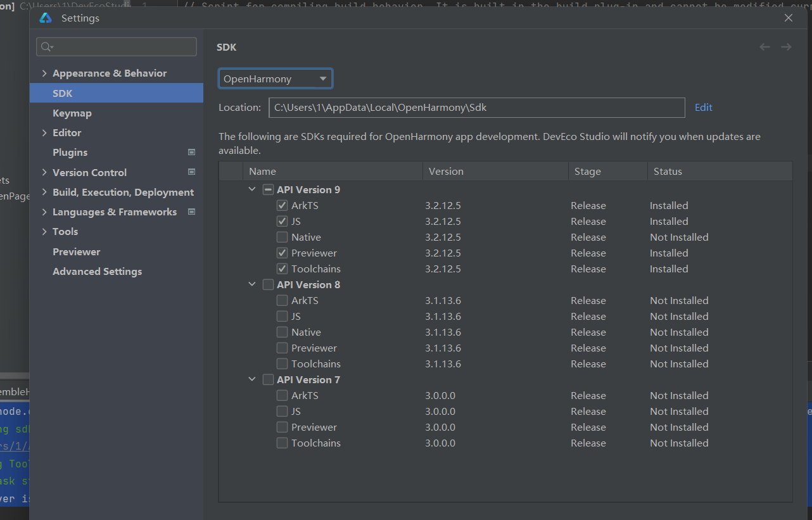812x520 pixels.
Task: Check ArkTS under API Version 8
Action: [282, 300]
